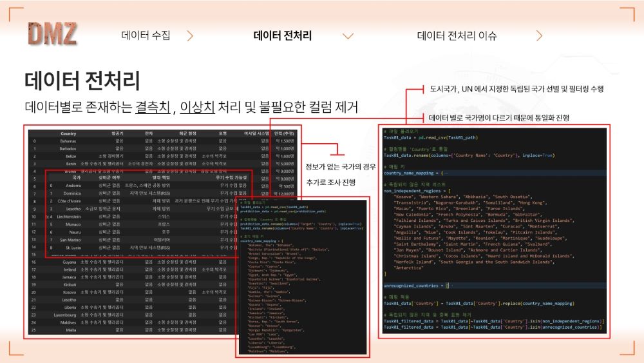Click the pd.read_csv(Task01_path) line in the large code

tap(431, 138)
